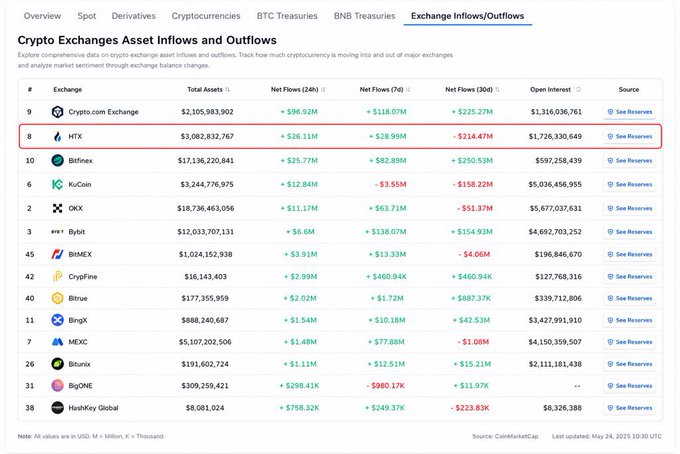Image resolution: width=680 pixels, height=454 pixels.
Task: Sort by Net Flows (7d) arrows
Action: (408, 90)
